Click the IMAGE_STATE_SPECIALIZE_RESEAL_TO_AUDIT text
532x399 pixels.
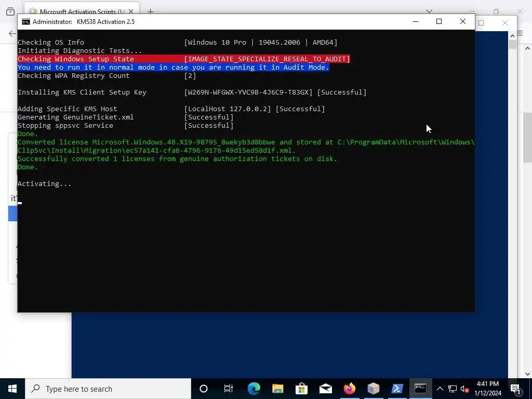tap(267, 59)
